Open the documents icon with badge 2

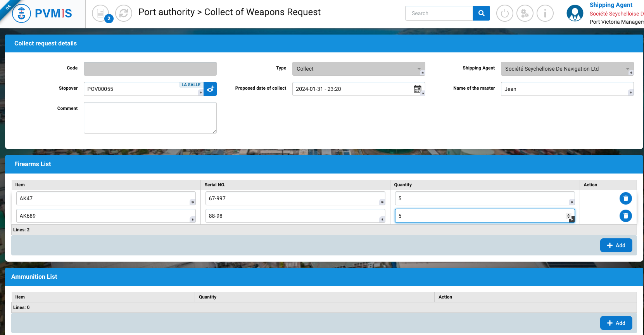pos(100,14)
